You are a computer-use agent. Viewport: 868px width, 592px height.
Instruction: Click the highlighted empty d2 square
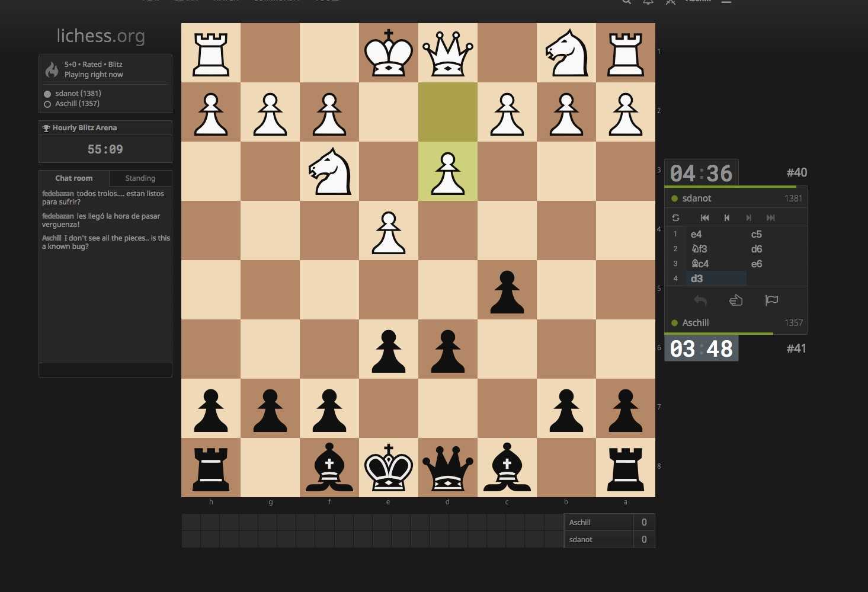coord(448,112)
